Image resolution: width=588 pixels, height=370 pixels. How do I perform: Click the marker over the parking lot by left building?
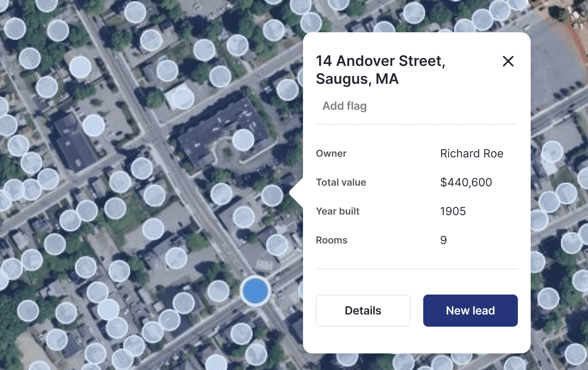(x=93, y=126)
